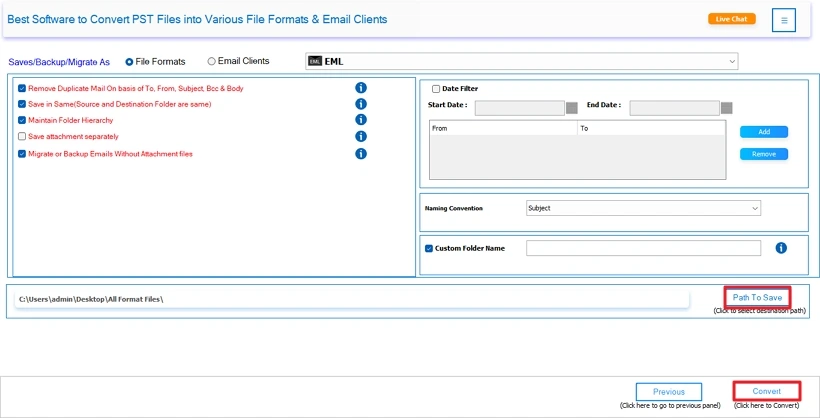Open the Start Date calendar picker
820x418 pixels.
pyautogui.click(x=572, y=108)
